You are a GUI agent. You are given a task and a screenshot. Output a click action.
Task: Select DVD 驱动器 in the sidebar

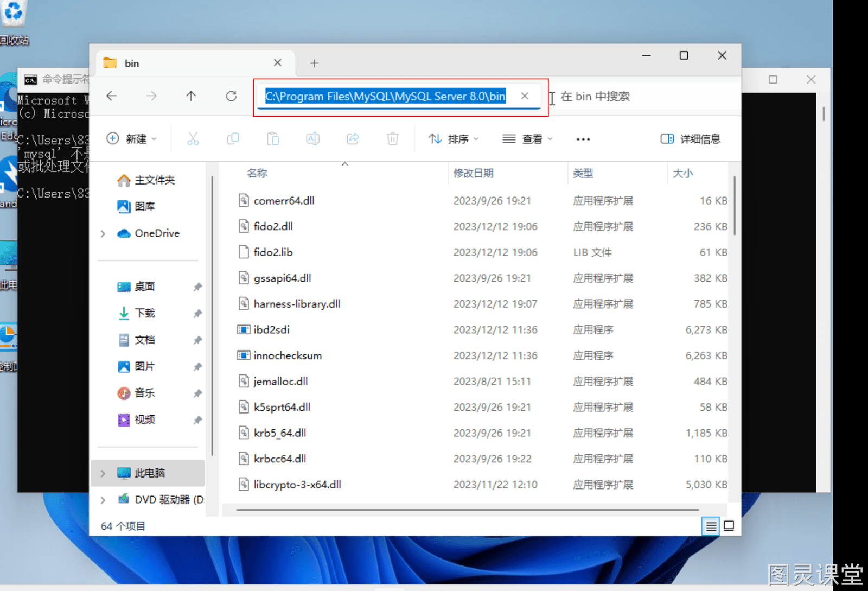(161, 500)
